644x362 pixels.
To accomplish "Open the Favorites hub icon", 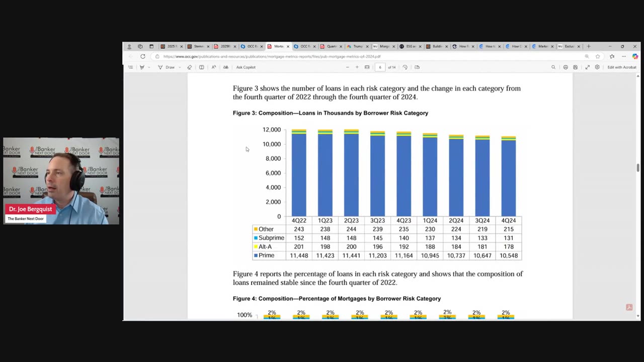I will 612,56.
